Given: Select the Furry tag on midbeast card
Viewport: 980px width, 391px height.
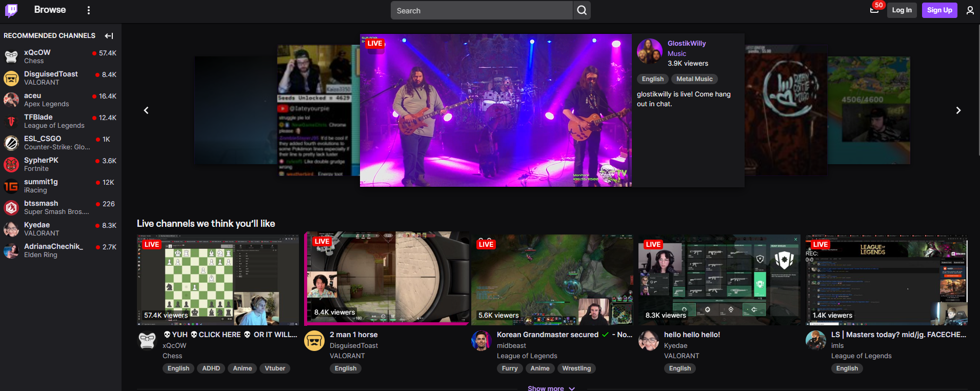Looking at the screenshot, I should (510, 368).
